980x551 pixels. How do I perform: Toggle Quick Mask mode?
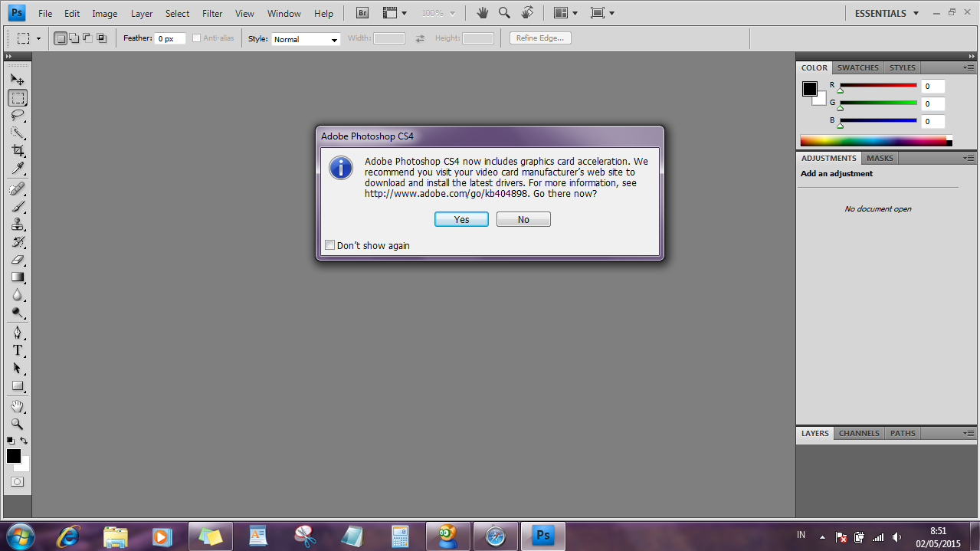pyautogui.click(x=17, y=482)
